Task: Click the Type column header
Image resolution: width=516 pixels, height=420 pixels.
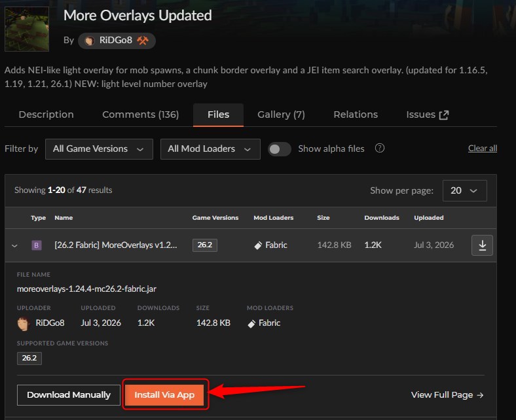Action: (x=38, y=218)
